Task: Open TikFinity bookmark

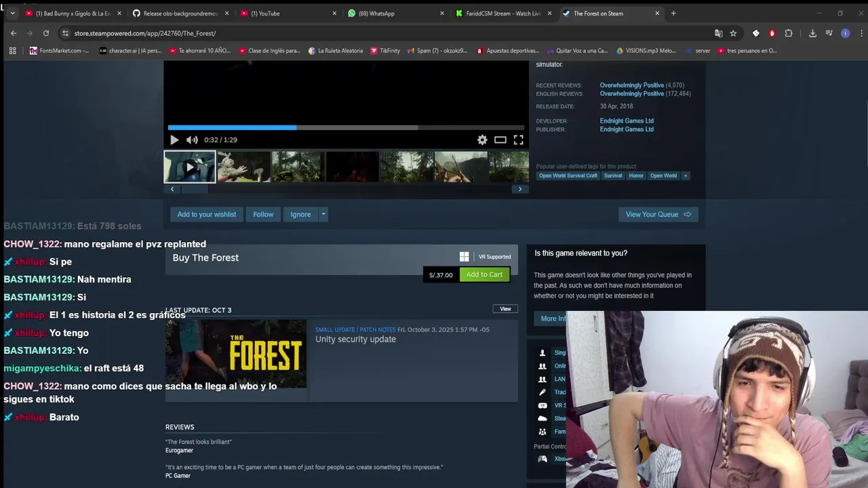Action: click(x=384, y=51)
